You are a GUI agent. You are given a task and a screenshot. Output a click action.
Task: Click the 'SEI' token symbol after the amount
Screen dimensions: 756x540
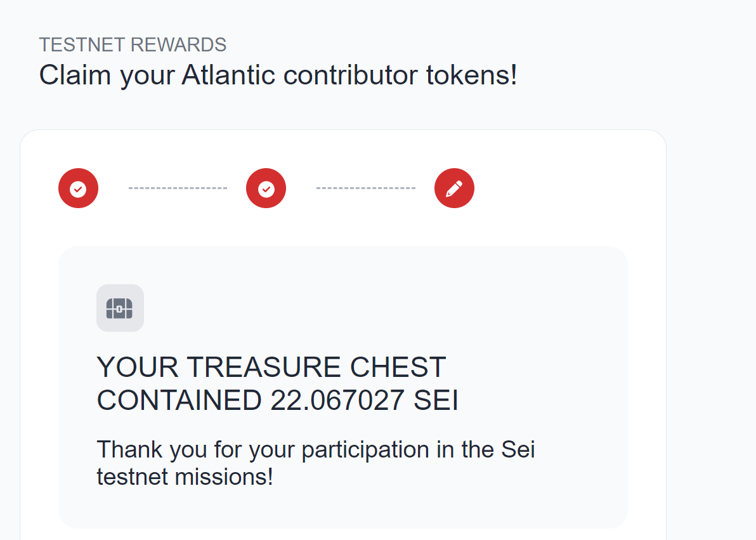[x=436, y=400]
